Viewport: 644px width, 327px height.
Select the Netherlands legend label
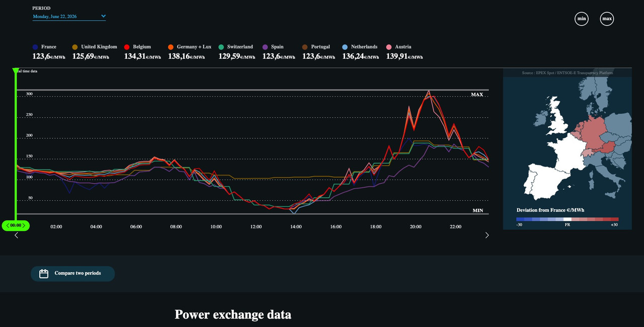coord(364,47)
